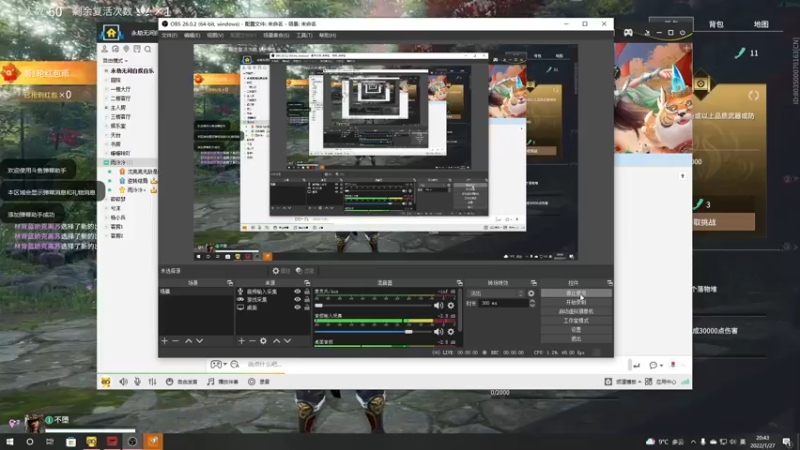Screen dimensions: 800x450
Task: Pop out the audio mixer dock panel
Action: coord(459,283)
